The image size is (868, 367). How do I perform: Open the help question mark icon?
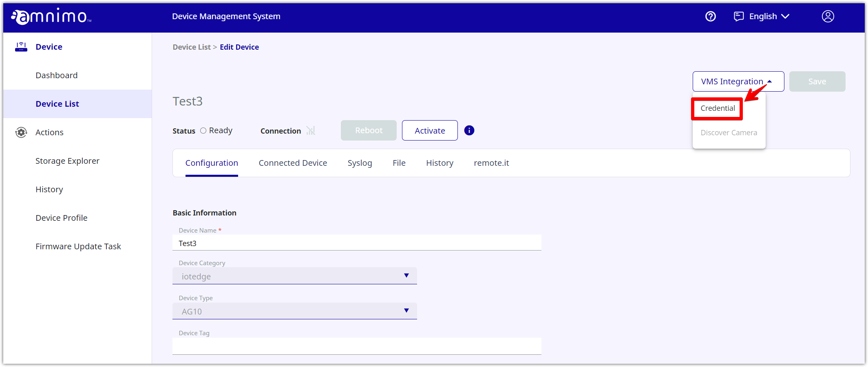pyautogui.click(x=710, y=16)
